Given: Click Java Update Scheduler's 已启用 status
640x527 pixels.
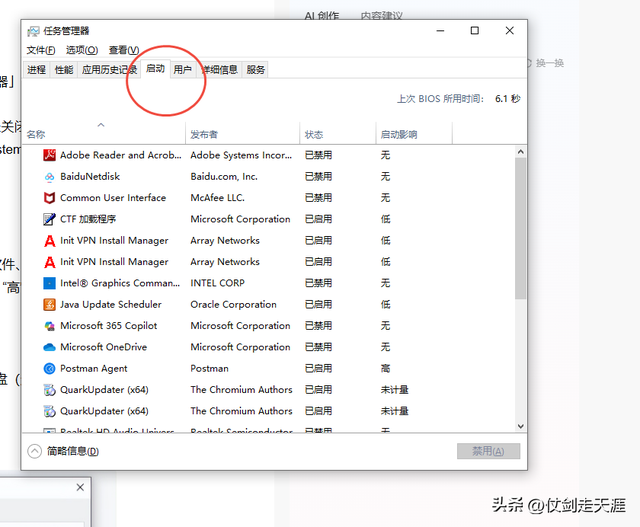Looking at the screenshot, I should click(318, 305).
